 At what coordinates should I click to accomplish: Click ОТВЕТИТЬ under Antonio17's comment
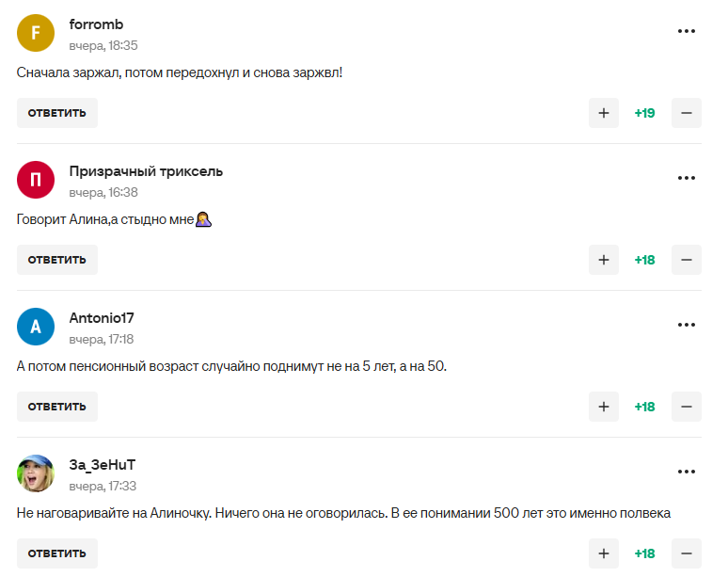57,407
